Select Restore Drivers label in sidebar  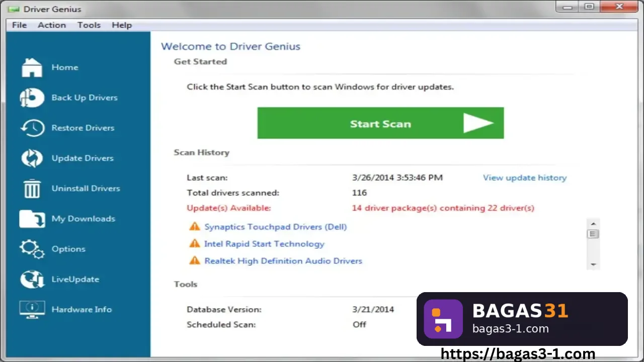(83, 128)
